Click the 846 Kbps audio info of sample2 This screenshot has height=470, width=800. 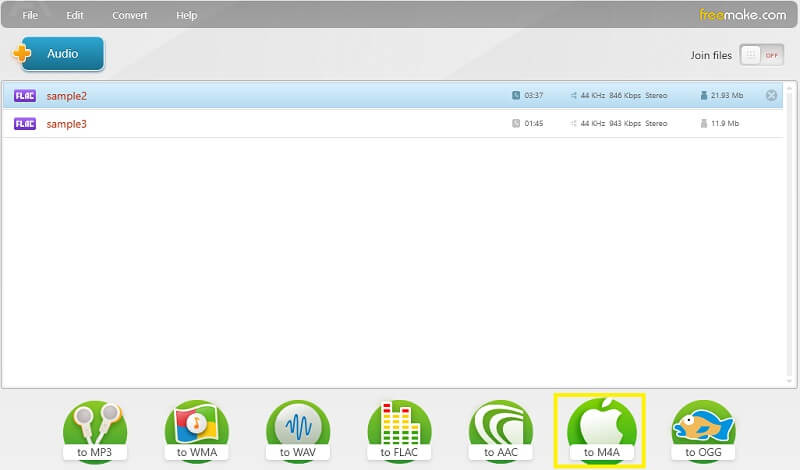624,95
